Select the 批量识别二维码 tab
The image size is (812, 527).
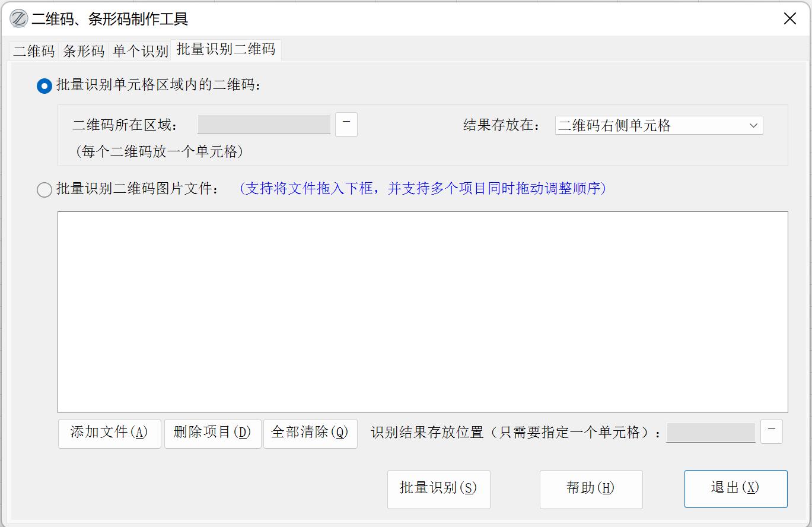[226, 49]
